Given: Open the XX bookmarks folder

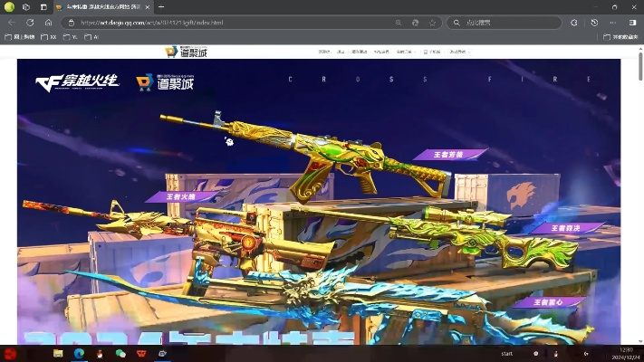Looking at the screenshot, I should pos(49,37).
